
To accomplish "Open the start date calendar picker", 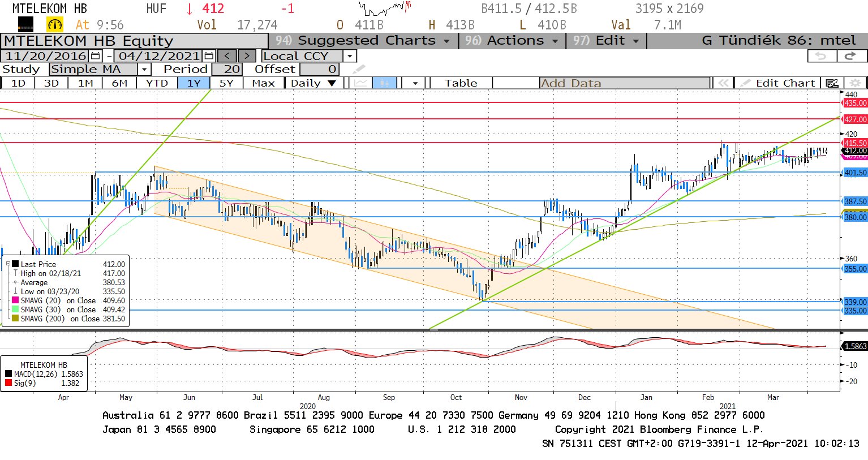I will click(x=96, y=56).
